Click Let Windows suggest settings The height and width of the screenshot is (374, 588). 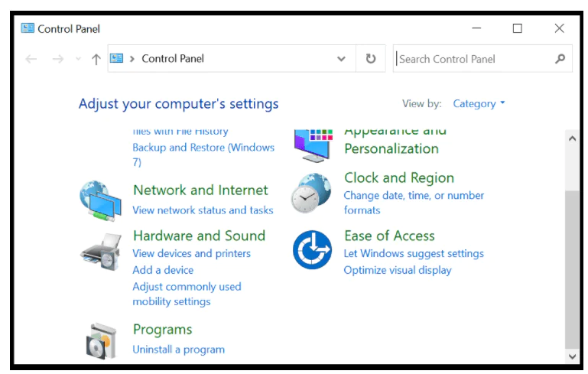pos(414,253)
